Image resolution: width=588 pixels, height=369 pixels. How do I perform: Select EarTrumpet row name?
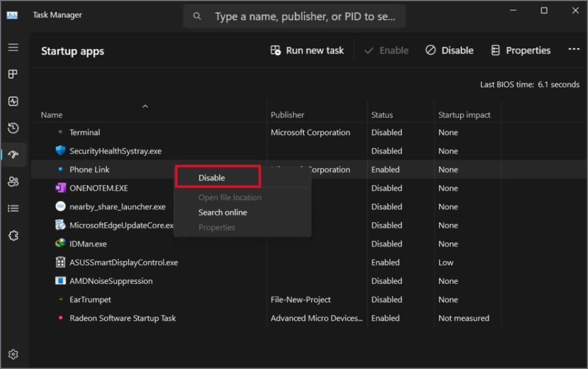pyautogui.click(x=90, y=299)
